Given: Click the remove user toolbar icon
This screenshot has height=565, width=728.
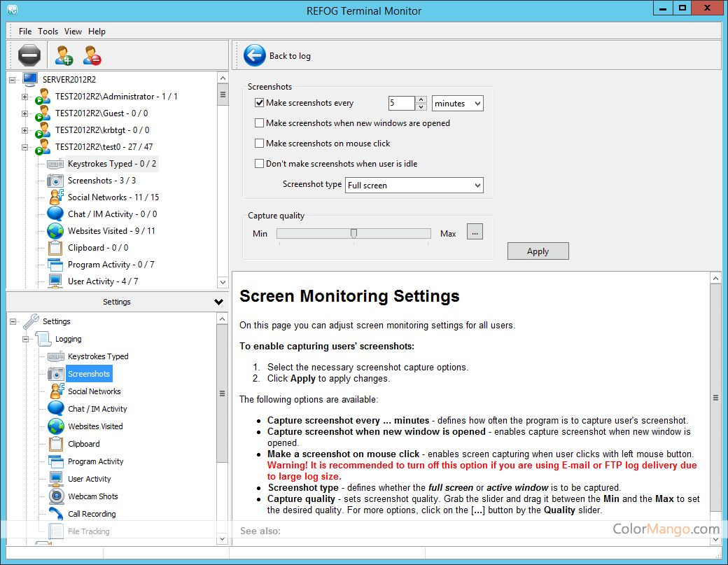Looking at the screenshot, I should point(92,55).
